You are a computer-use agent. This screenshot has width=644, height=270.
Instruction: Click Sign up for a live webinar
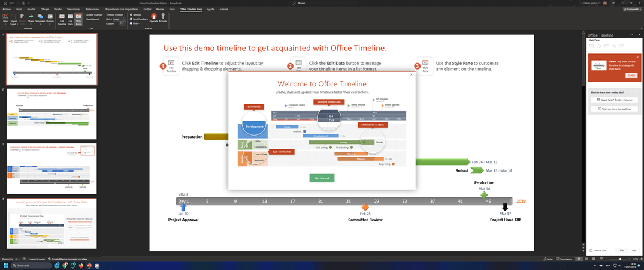click(615, 109)
